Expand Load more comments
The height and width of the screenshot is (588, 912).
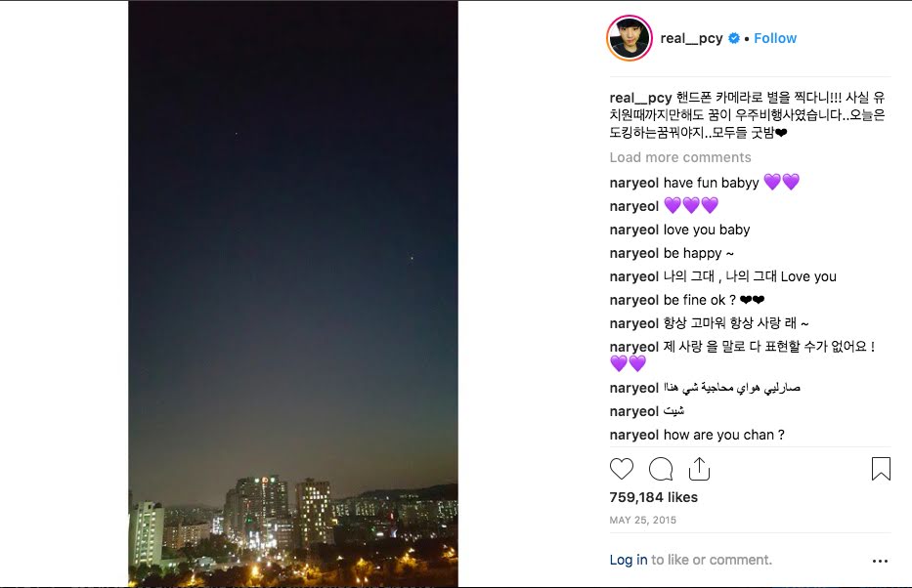click(x=680, y=157)
